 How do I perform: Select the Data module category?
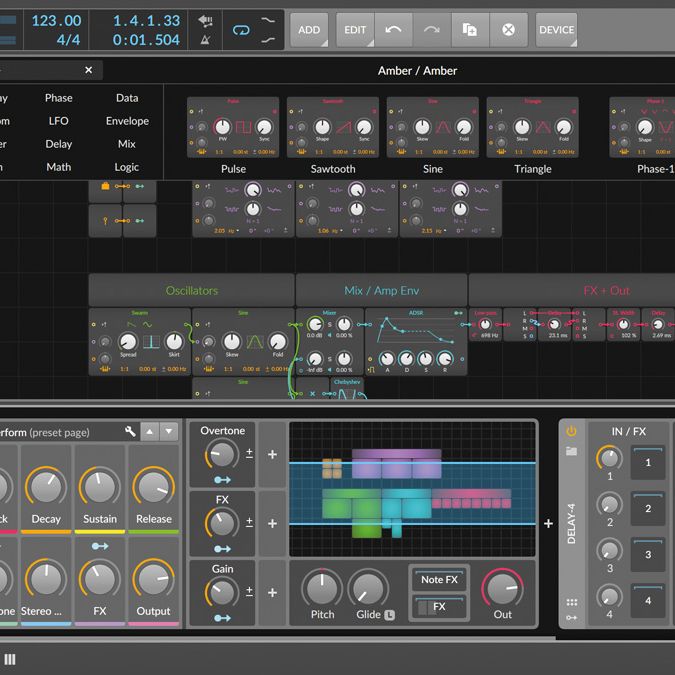[127, 98]
